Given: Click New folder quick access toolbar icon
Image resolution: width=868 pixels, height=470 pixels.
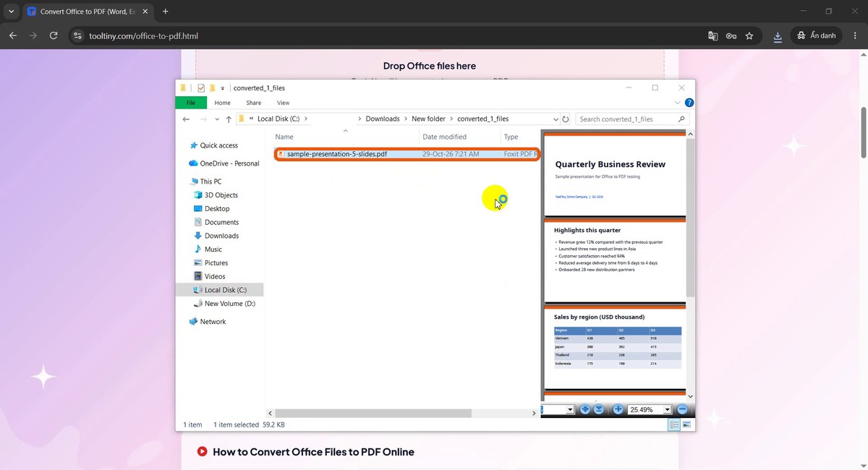Looking at the screenshot, I should (213, 88).
